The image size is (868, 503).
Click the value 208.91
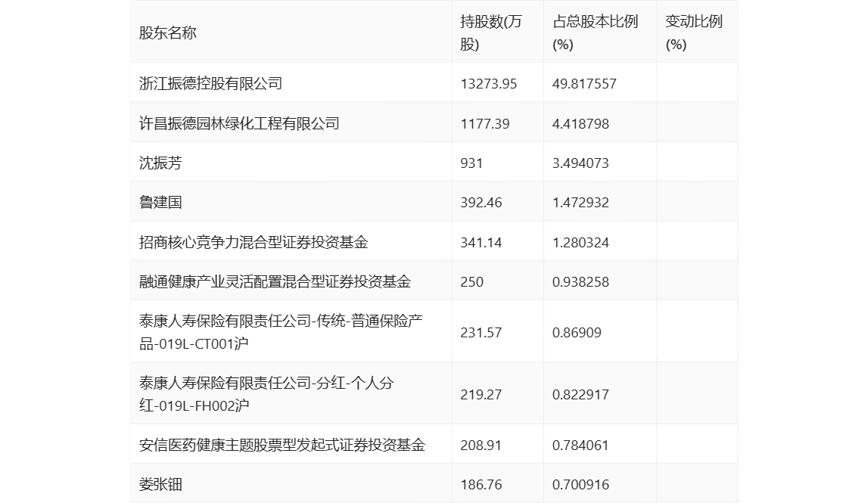pos(481,446)
